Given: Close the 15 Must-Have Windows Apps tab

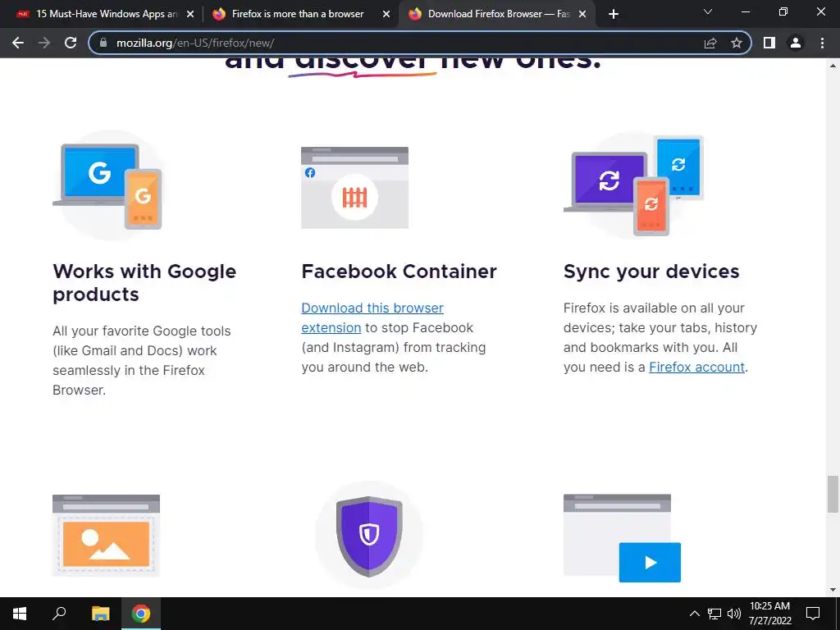Looking at the screenshot, I should (x=190, y=14).
